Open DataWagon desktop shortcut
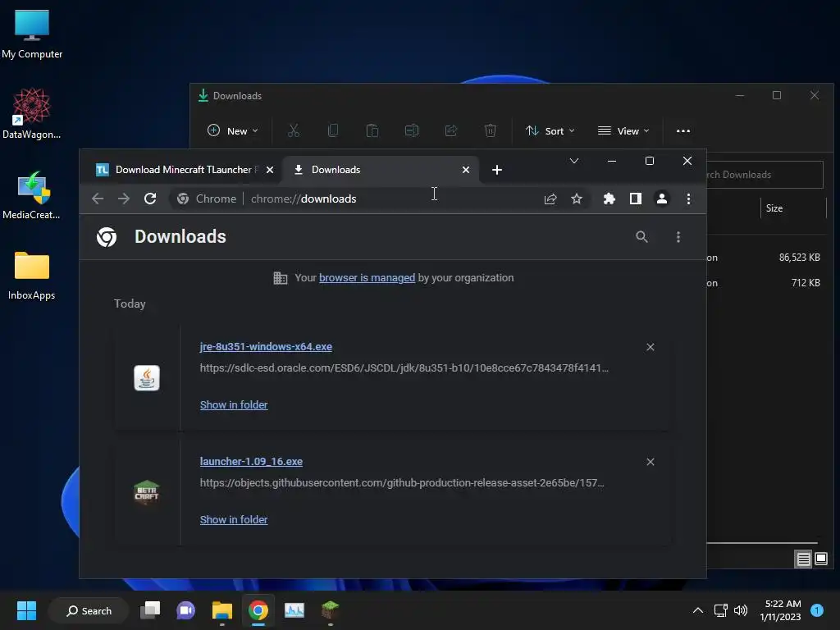 [32, 113]
